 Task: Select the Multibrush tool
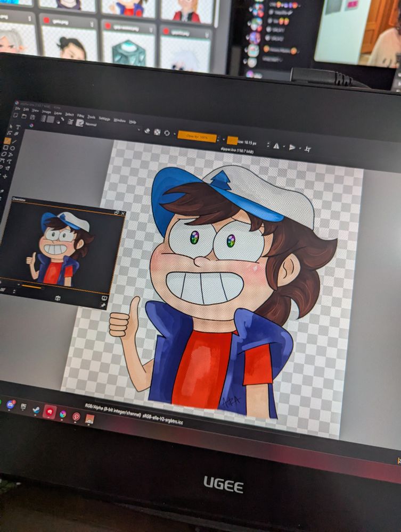[7, 168]
